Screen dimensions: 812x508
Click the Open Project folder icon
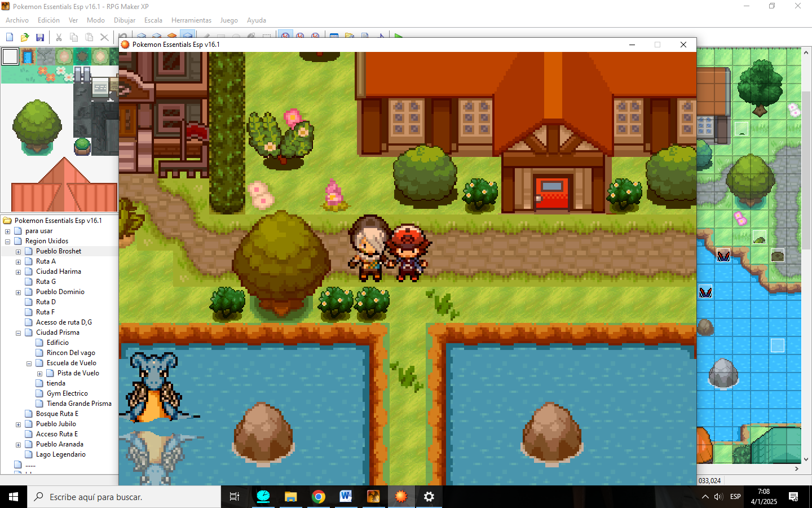[25, 37]
